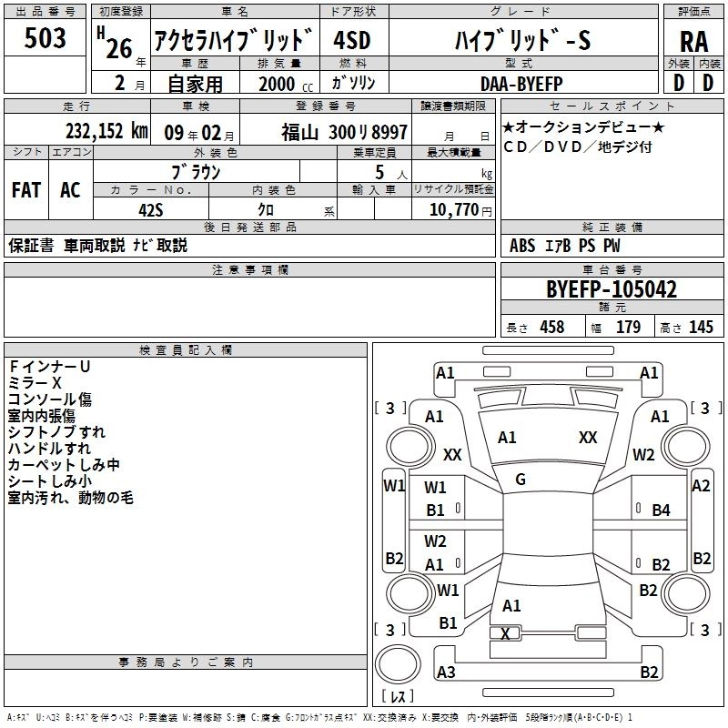This screenshot has width=728, height=728.
Task: Click the G windshield chip mark
Action: tap(521, 480)
